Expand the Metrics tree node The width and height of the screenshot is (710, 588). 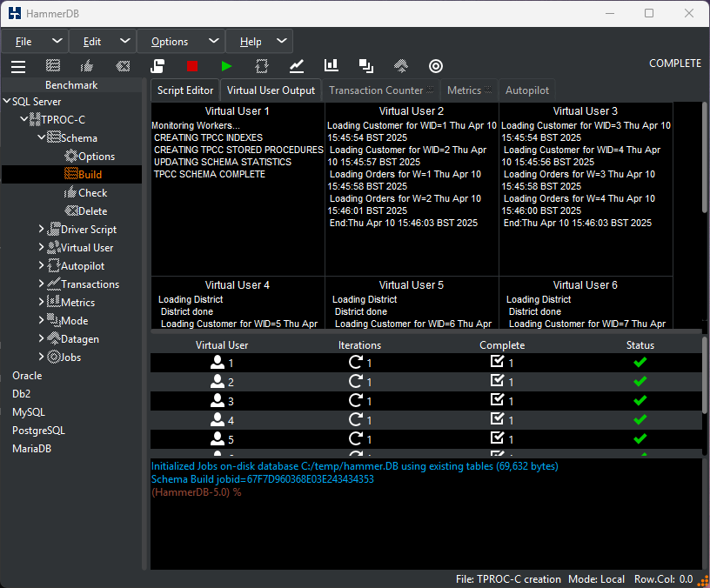(41, 302)
